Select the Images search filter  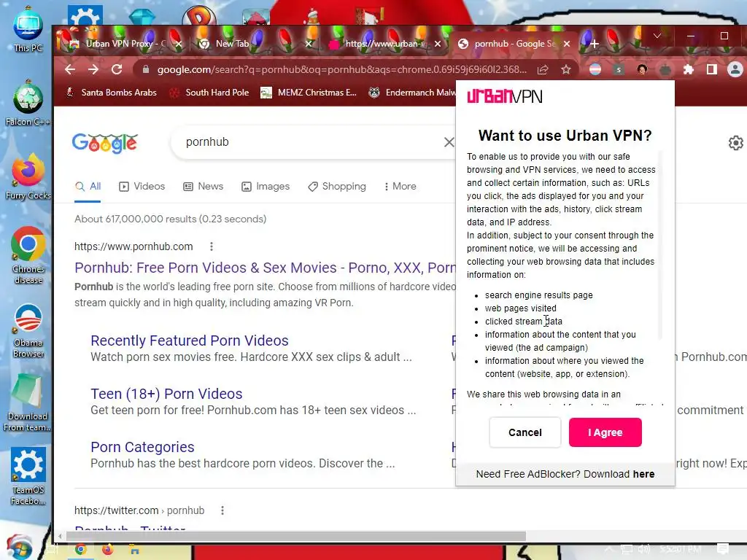(x=266, y=186)
